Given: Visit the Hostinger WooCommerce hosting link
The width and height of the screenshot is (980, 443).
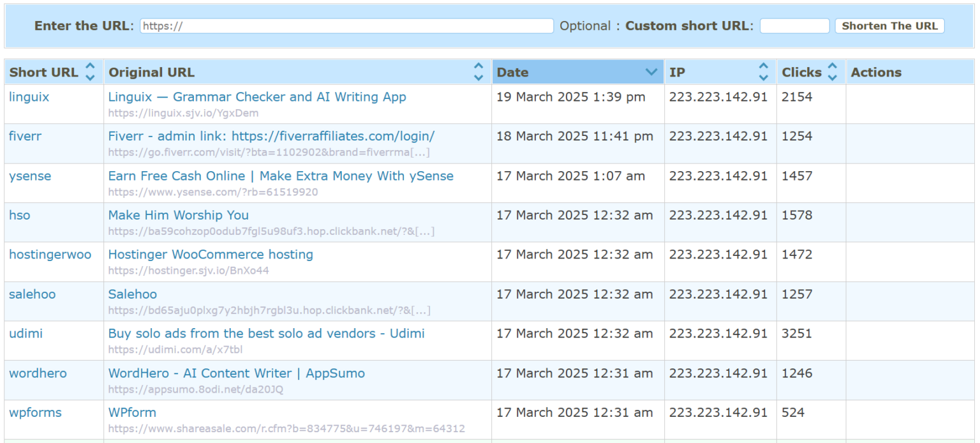Looking at the screenshot, I should pyautogui.click(x=211, y=254).
